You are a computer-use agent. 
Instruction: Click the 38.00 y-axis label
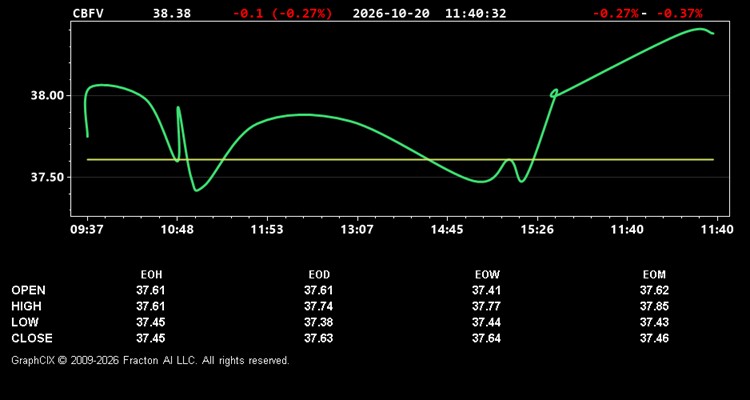coord(47,96)
